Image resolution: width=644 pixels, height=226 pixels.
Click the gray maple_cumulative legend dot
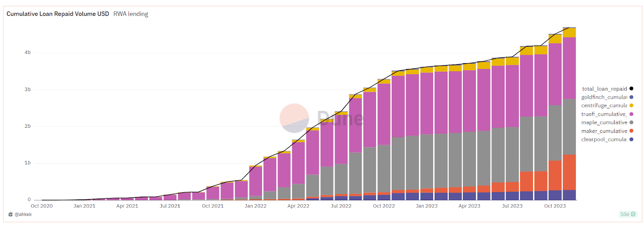point(631,122)
